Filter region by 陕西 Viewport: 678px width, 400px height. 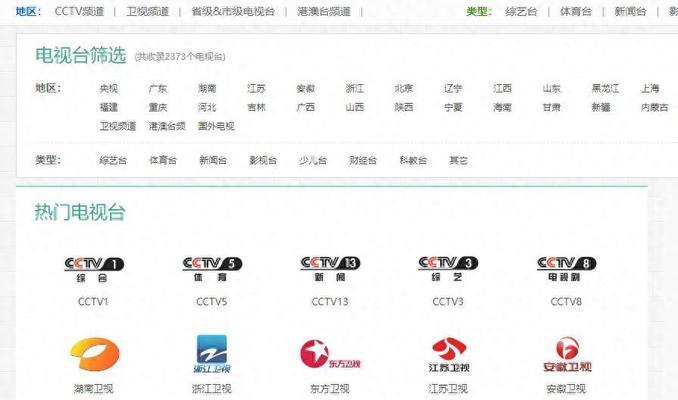coord(404,107)
